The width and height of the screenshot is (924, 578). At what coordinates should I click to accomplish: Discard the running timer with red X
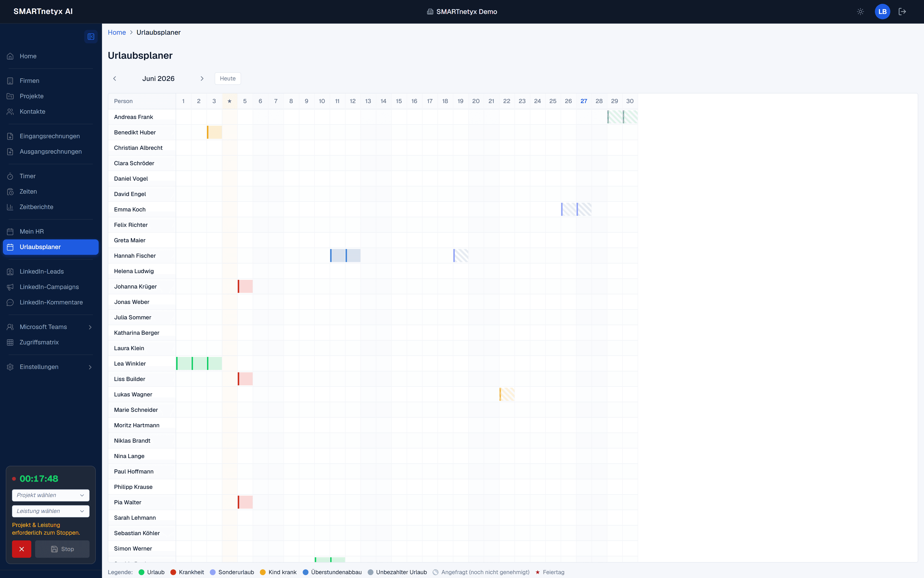point(21,549)
